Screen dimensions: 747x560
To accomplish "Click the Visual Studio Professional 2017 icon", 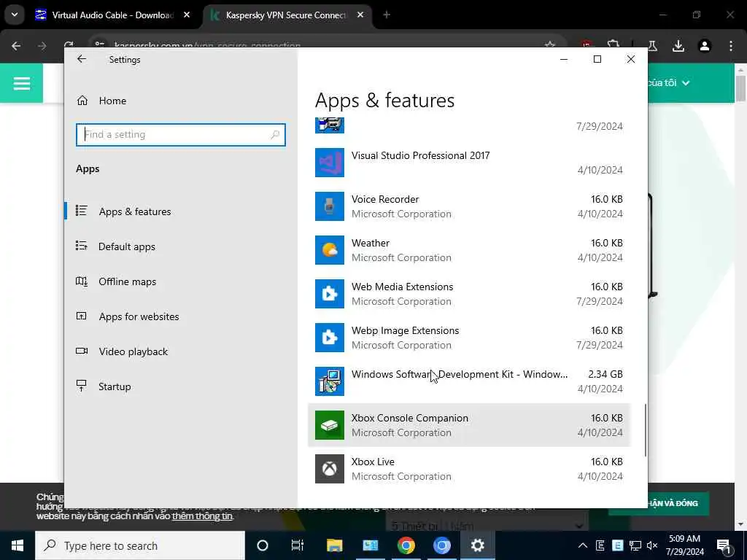I will [x=329, y=163].
